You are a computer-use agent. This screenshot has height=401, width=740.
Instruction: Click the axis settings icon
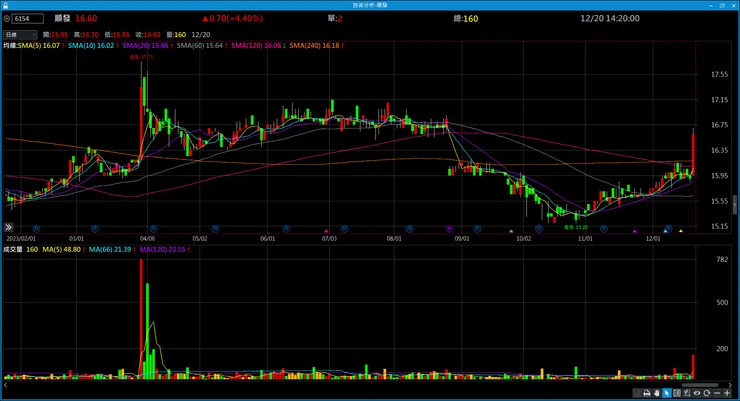pyautogui.click(x=687, y=393)
